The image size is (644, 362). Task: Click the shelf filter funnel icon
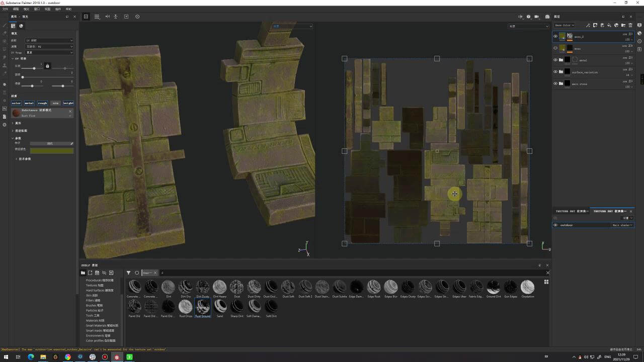(x=128, y=273)
